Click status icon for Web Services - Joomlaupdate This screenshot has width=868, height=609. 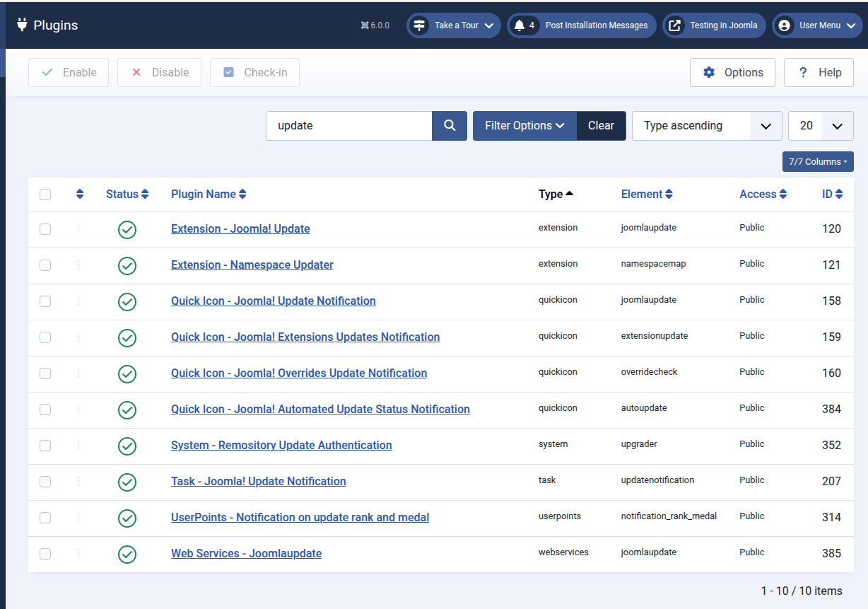[127, 554]
